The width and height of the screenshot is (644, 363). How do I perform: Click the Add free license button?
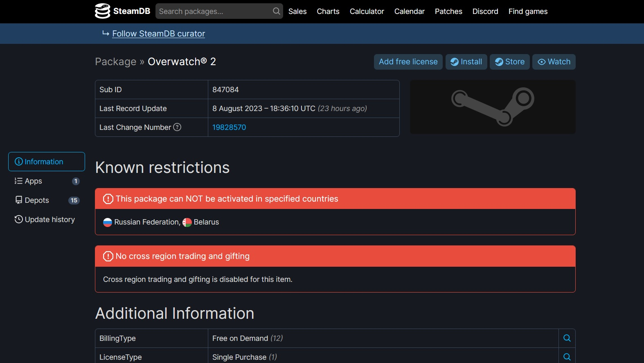[x=408, y=62]
